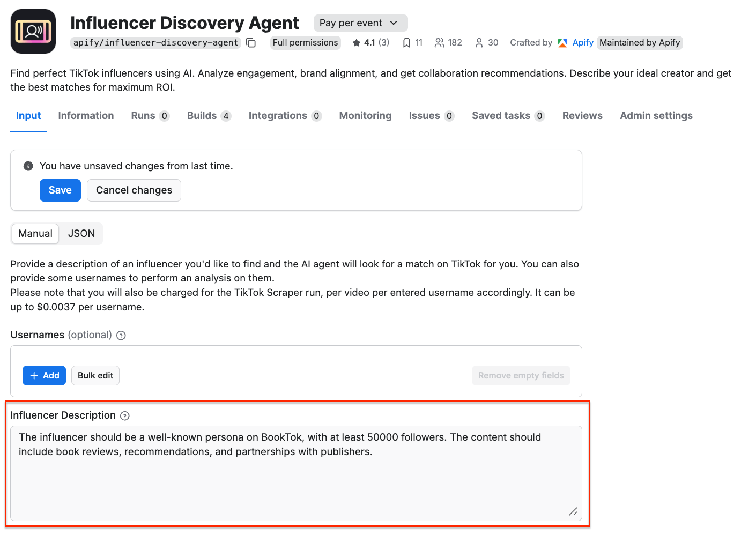Image resolution: width=756 pixels, height=535 pixels.
Task: Switch input editor to JSON mode
Action: point(81,233)
